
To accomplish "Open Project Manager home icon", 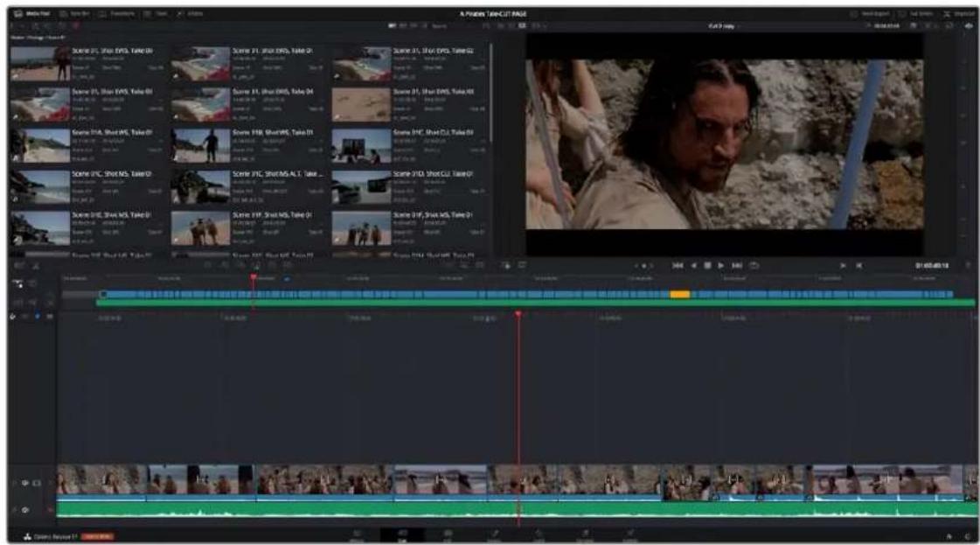I will [x=949, y=536].
